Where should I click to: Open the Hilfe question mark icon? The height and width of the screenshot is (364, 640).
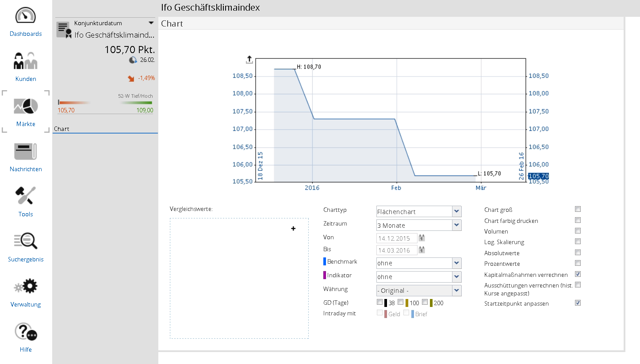click(26, 332)
